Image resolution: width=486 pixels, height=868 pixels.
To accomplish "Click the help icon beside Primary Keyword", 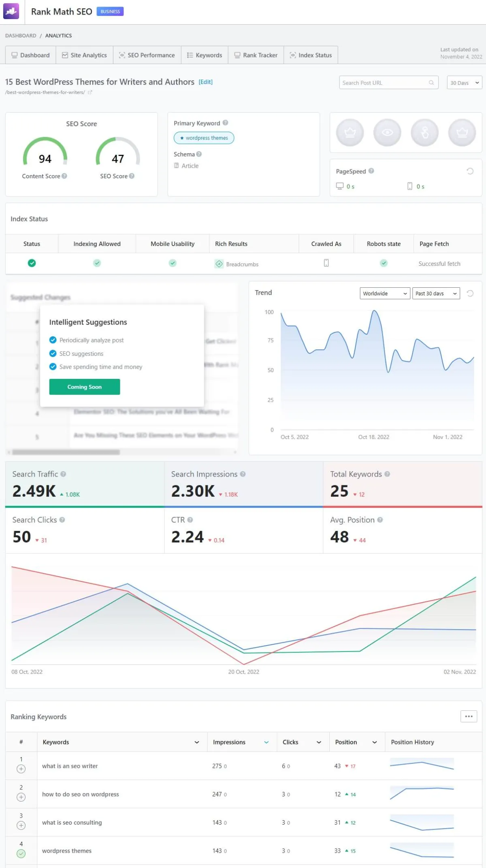I will pyautogui.click(x=225, y=123).
